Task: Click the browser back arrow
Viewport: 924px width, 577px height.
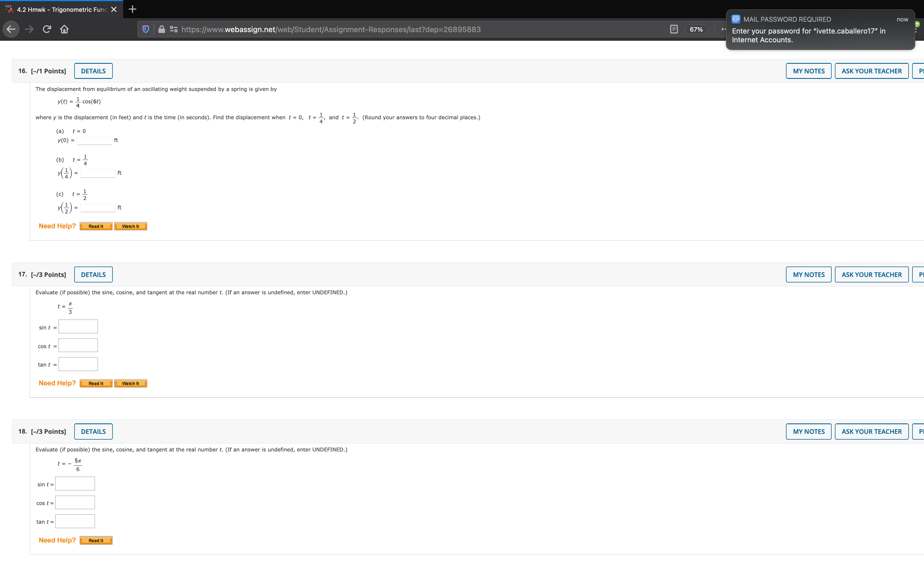Action: click(11, 29)
